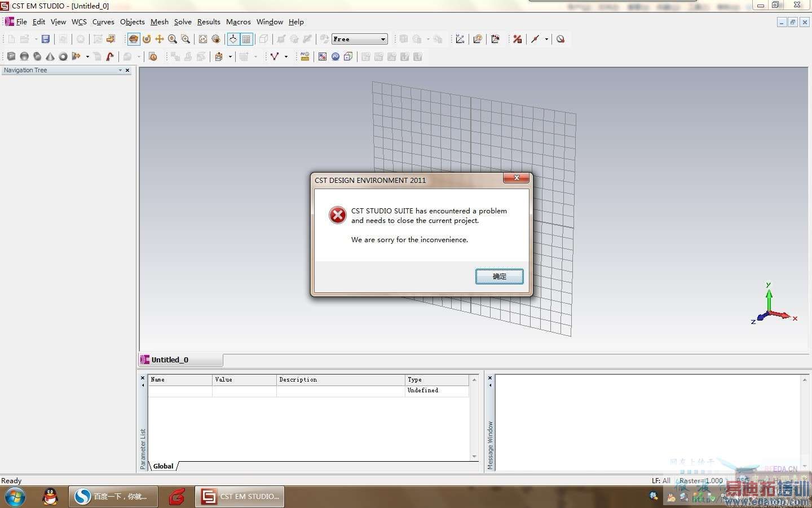The image size is (812, 508).
Task: Open the Edit menu
Action: [39, 21]
